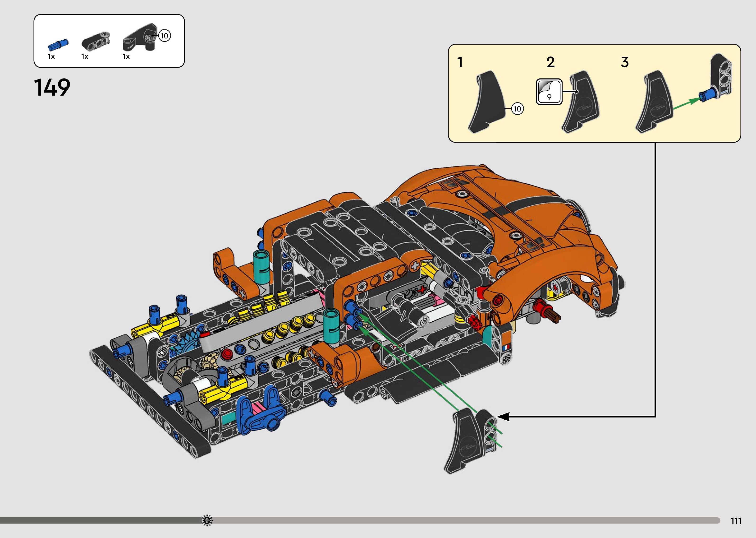Click sub-step number 2 label
The height and width of the screenshot is (538, 756).
point(550,62)
